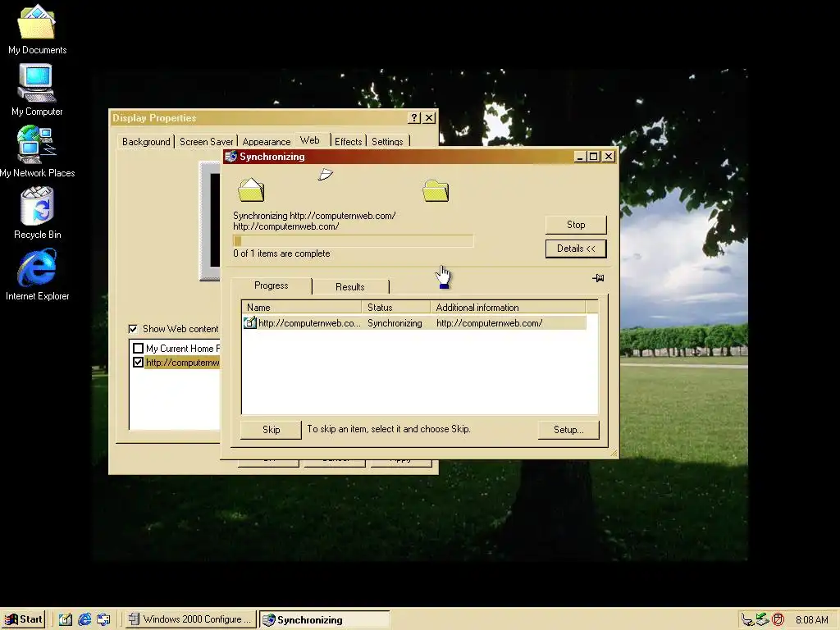Skip the selected sync item

(271, 430)
